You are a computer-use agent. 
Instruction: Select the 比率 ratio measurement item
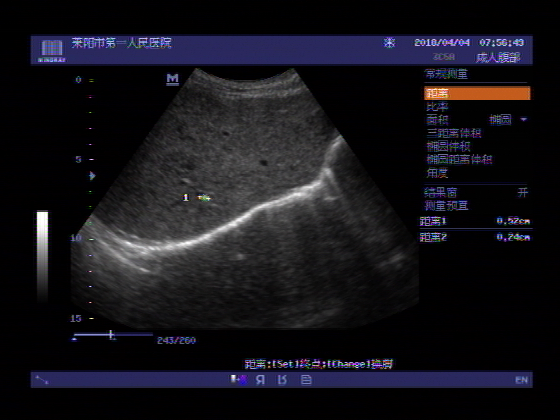click(x=437, y=106)
